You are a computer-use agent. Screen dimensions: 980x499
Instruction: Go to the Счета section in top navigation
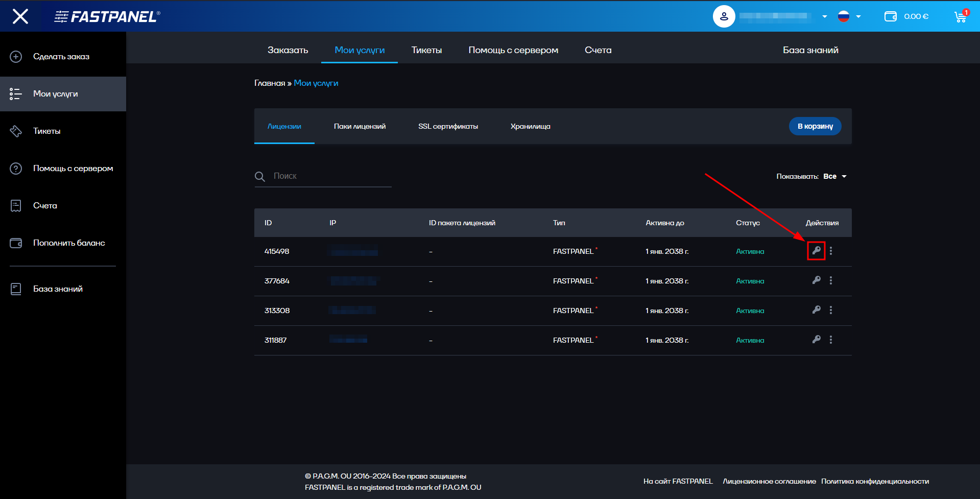pos(597,50)
